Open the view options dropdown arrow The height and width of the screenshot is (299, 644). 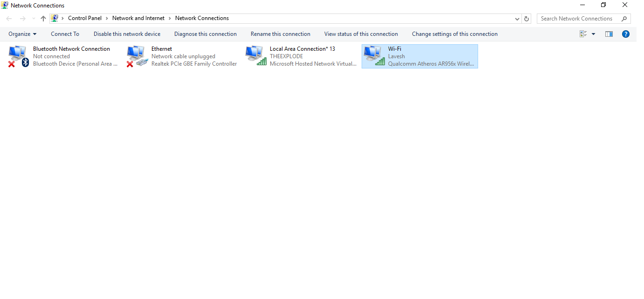[x=593, y=34]
